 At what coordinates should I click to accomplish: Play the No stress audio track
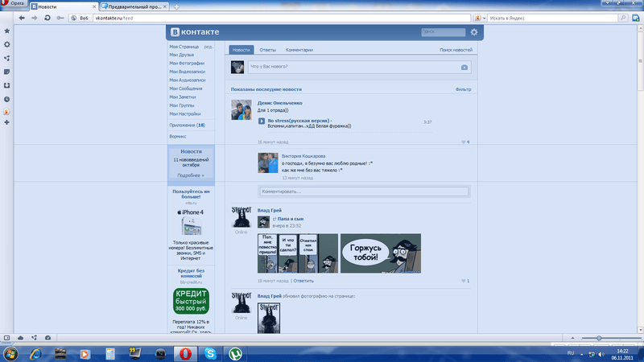coord(262,121)
